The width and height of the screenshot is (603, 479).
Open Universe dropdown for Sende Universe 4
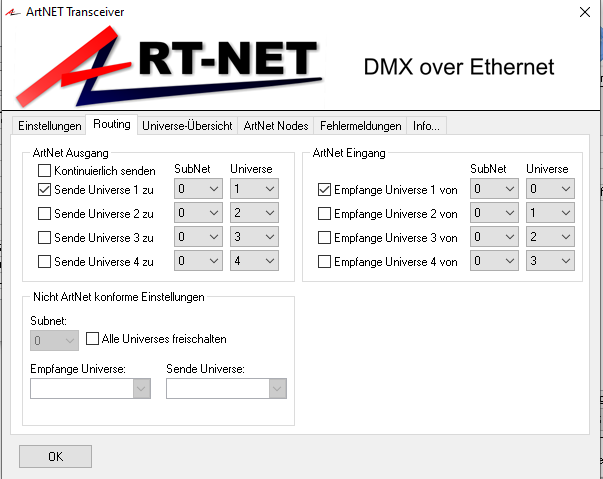tap(254, 261)
